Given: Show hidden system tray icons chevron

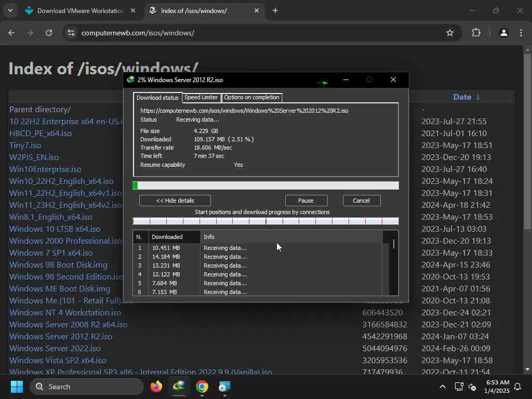Looking at the screenshot, I should [443, 387].
